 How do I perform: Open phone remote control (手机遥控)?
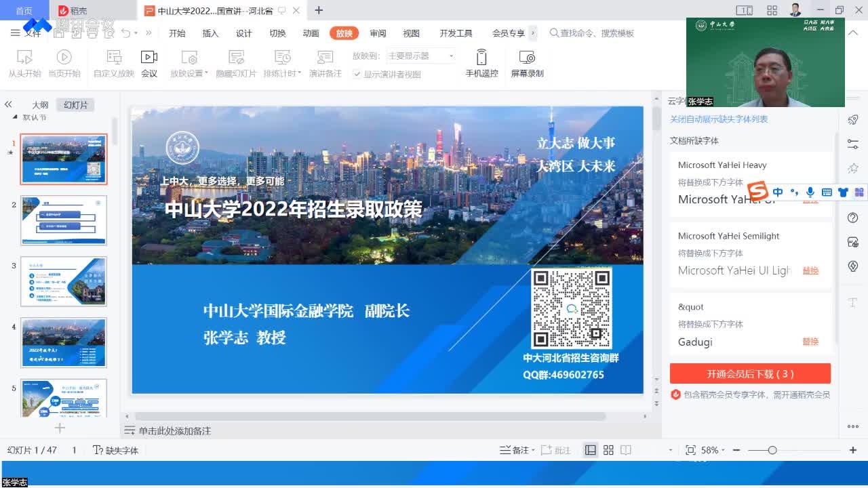coord(481,64)
